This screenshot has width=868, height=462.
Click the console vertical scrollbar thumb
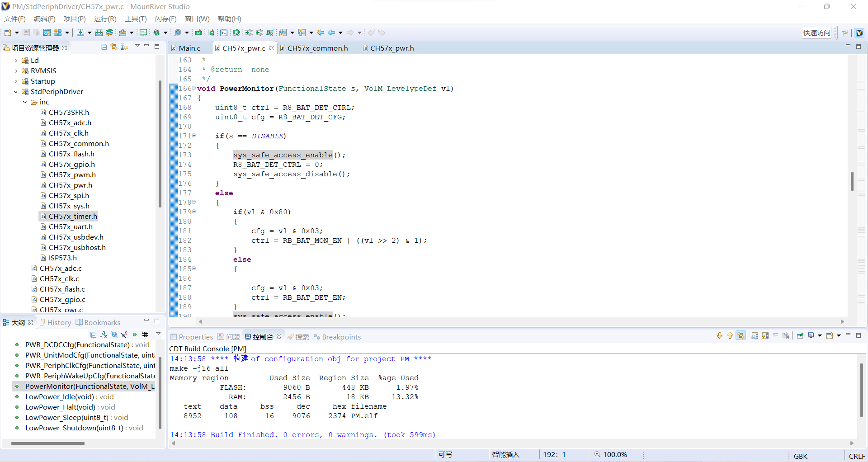click(861, 389)
